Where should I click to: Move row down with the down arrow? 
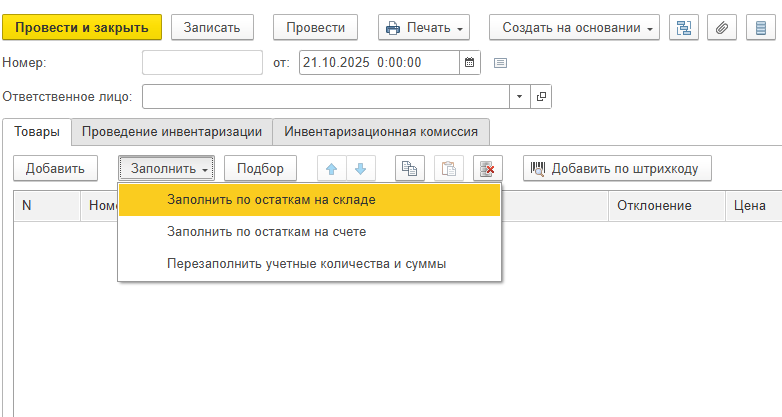pos(360,169)
